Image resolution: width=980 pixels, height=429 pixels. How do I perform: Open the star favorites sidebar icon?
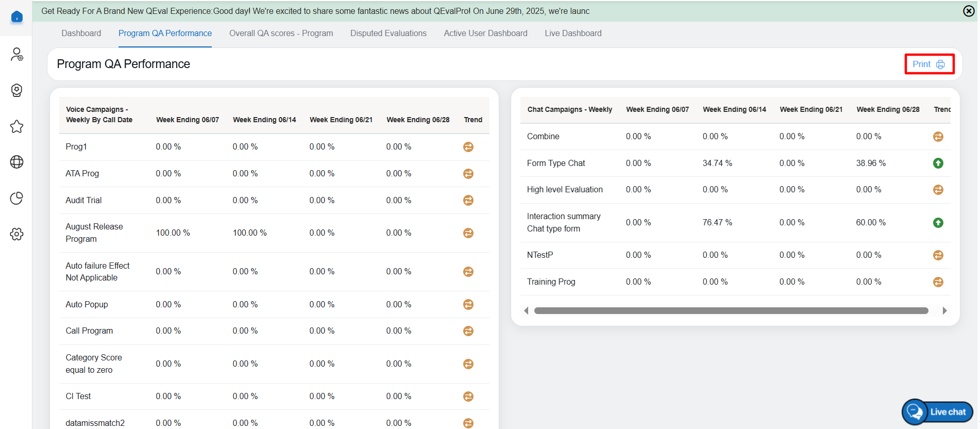point(16,126)
